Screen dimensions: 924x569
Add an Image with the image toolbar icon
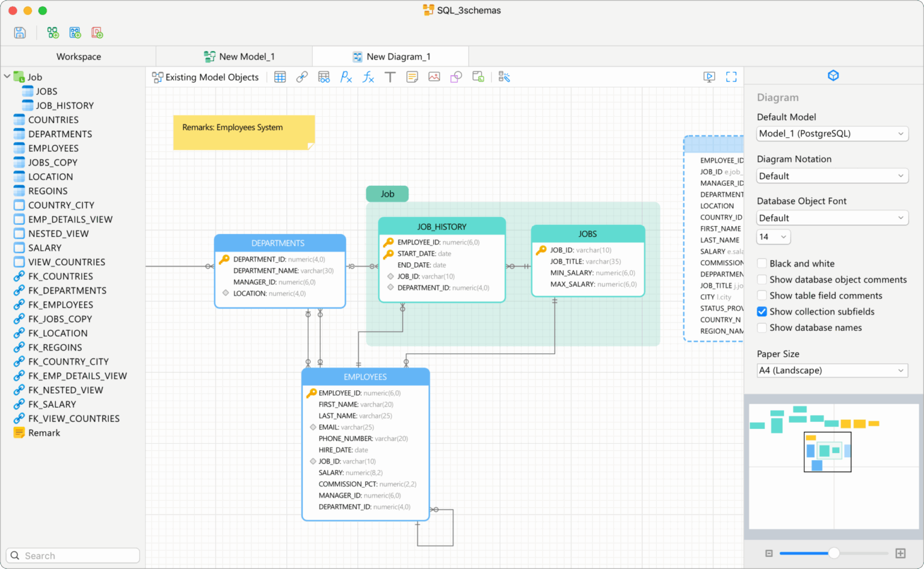click(434, 77)
